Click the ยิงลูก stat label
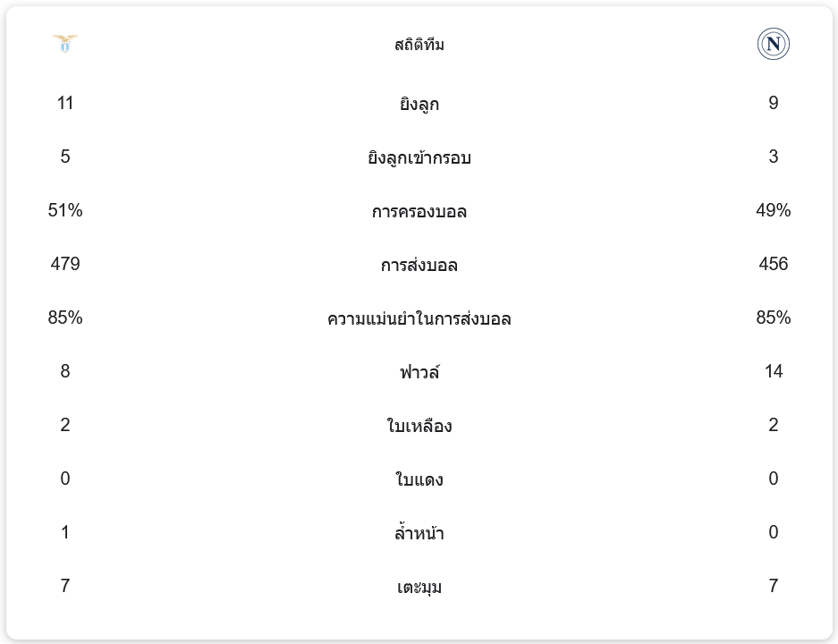The width and height of the screenshot is (838, 644). pos(419,105)
